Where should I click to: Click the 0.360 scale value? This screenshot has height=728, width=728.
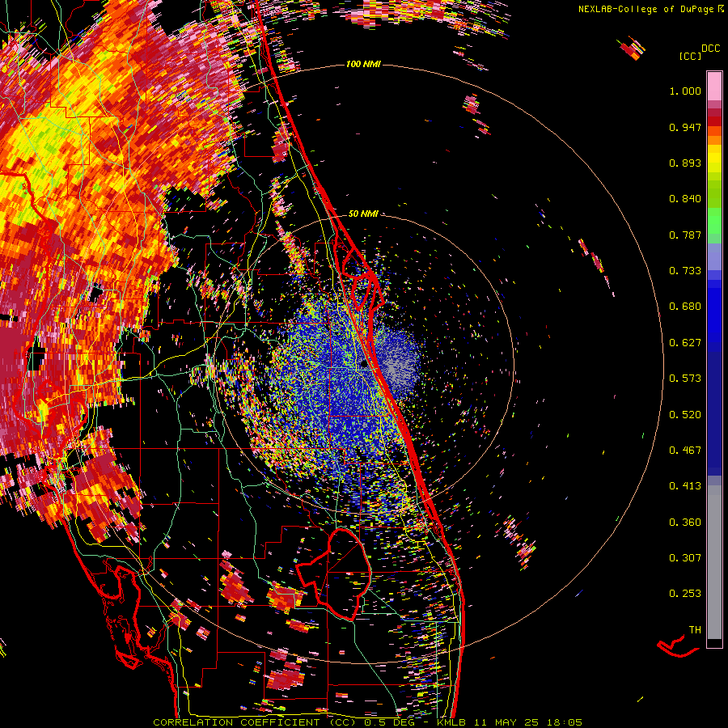685,523
